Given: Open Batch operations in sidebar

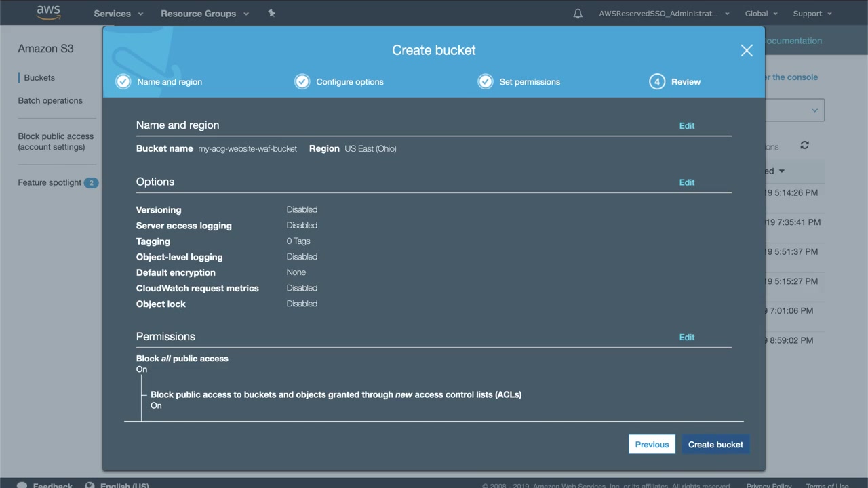Looking at the screenshot, I should click(x=50, y=101).
